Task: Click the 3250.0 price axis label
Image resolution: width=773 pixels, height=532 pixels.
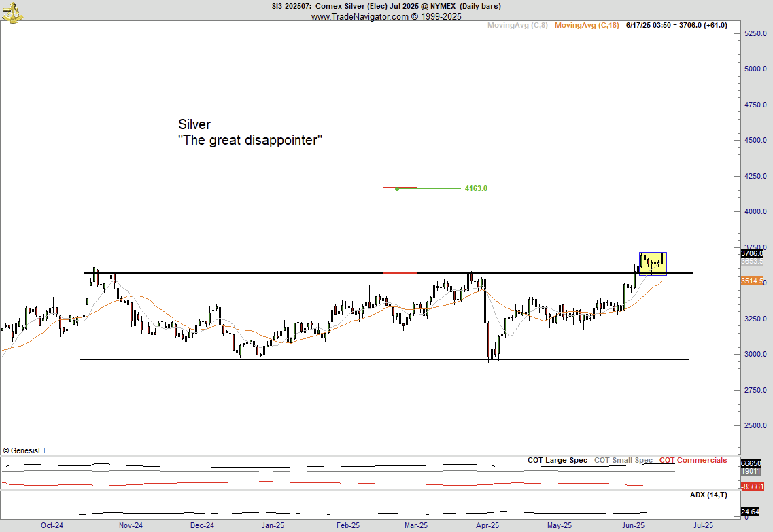Action: click(x=755, y=319)
